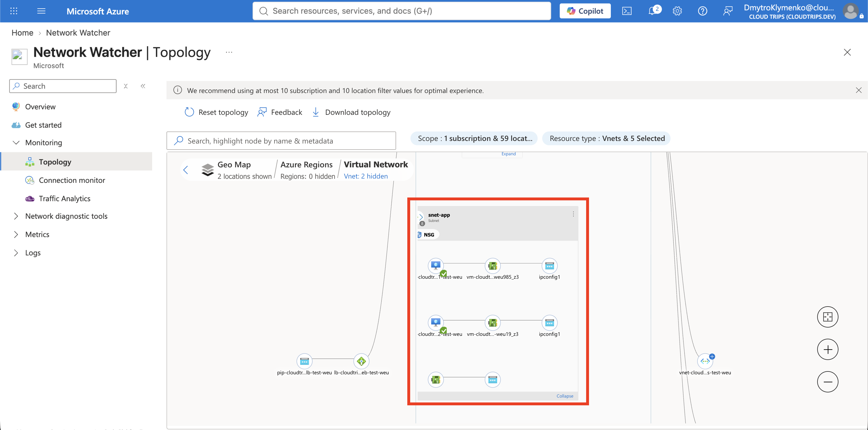This screenshot has width=868, height=430.
Task: Open Cloud Shell terminal icon
Action: pyautogui.click(x=626, y=11)
